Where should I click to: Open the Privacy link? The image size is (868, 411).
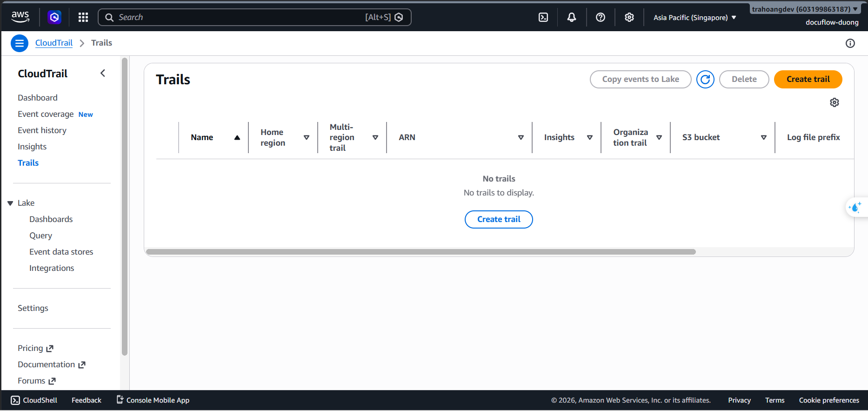tap(740, 400)
